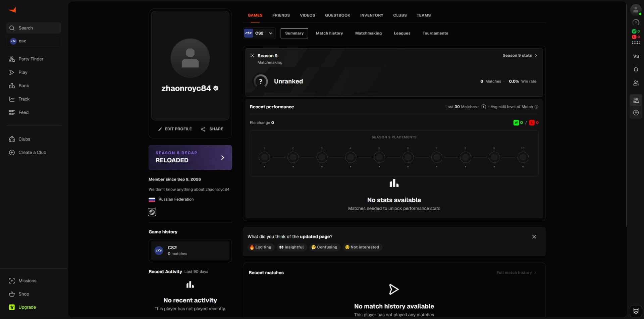Switch to the Match history sub-tab

[x=329, y=33]
